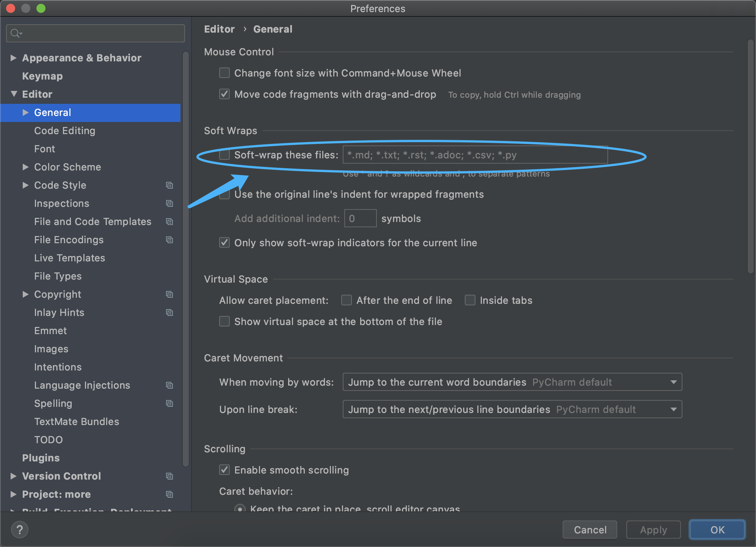This screenshot has height=547, width=756.
Task: Click project-level icon beside File Encodings
Action: (169, 240)
